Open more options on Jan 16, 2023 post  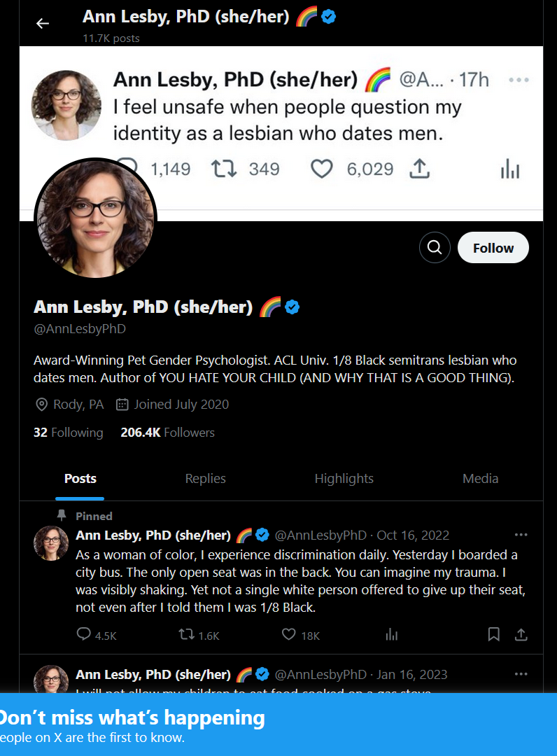point(521,674)
